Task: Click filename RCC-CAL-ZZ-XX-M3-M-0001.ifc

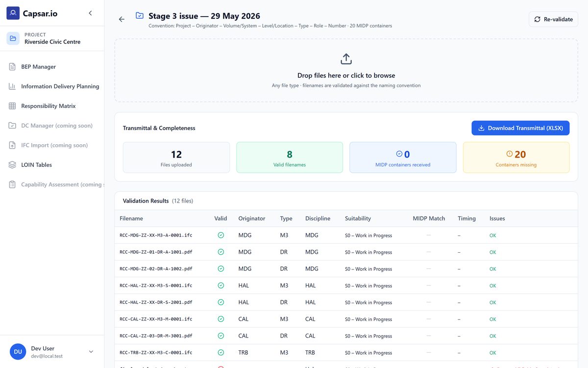Action: (156, 319)
